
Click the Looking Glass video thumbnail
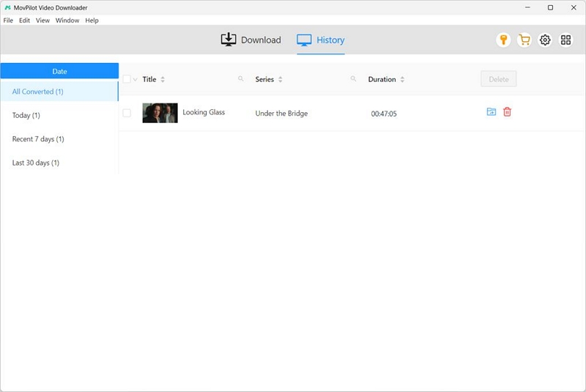pos(160,113)
